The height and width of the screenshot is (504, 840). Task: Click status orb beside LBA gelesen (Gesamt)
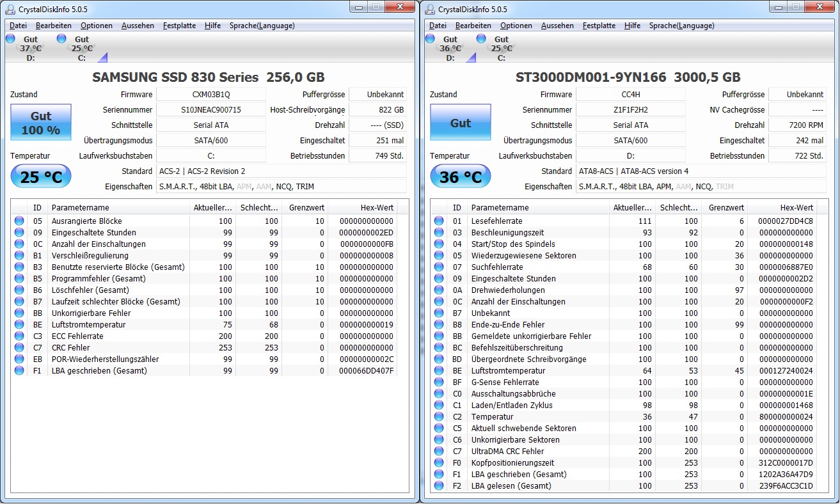click(x=439, y=485)
